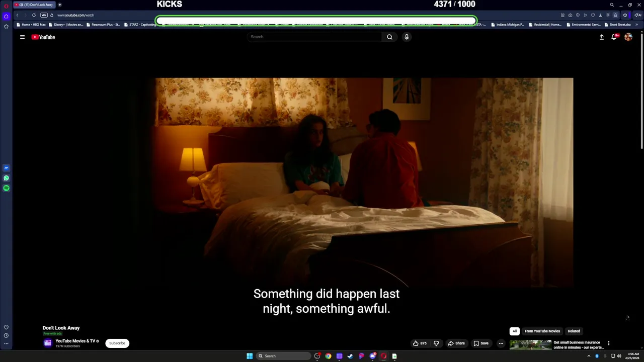Screen dimensions: 644x362
Task: Share the Don't Look Away video
Action: point(456,343)
